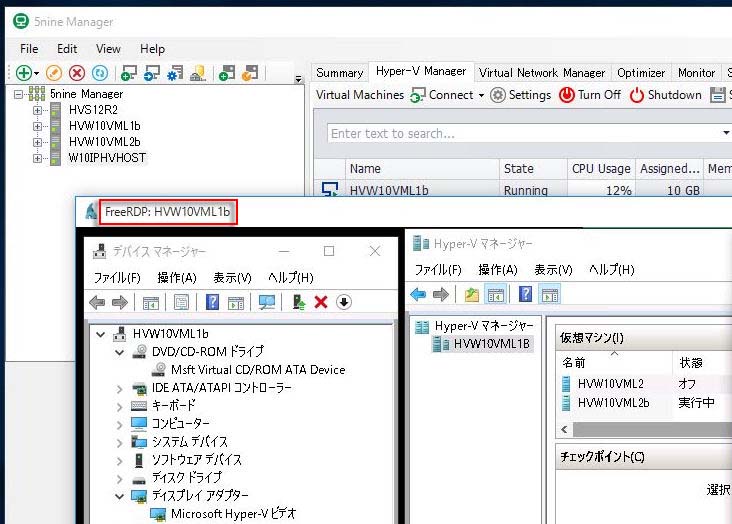
Task: Open 表示(V) menu in Hyper-V Manager
Action: click(553, 270)
